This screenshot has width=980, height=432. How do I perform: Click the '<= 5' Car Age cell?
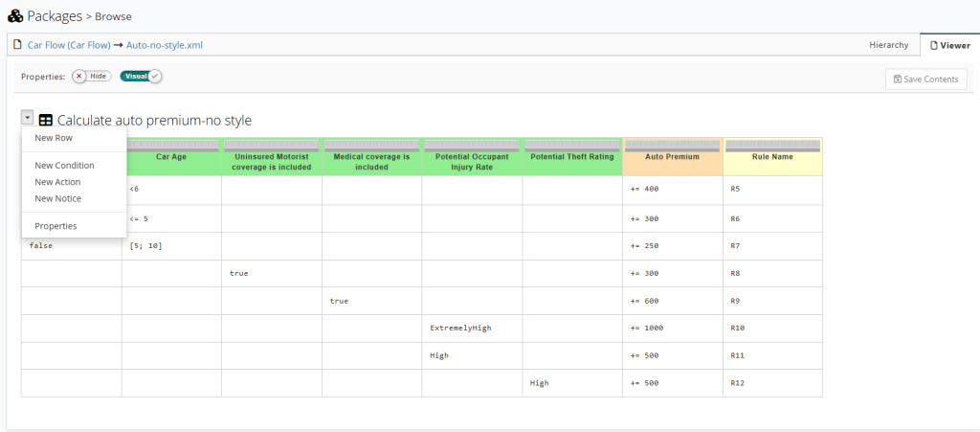click(x=172, y=218)
